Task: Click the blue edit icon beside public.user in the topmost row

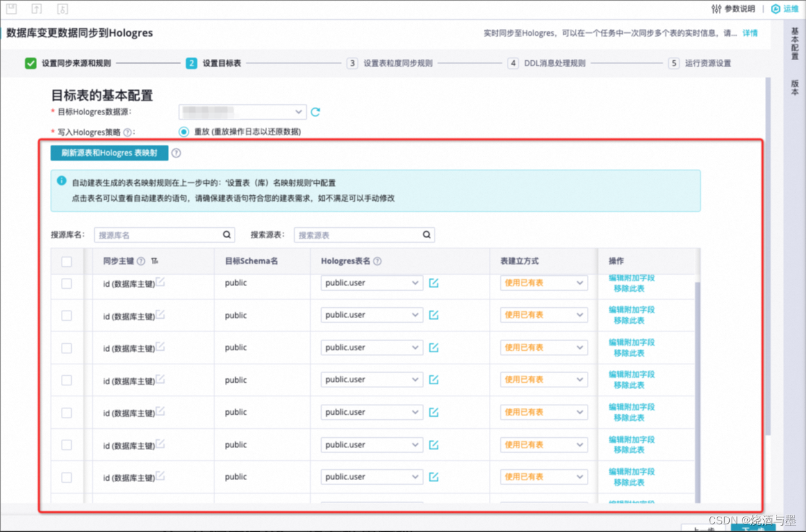Action: (x=434, y=283)
